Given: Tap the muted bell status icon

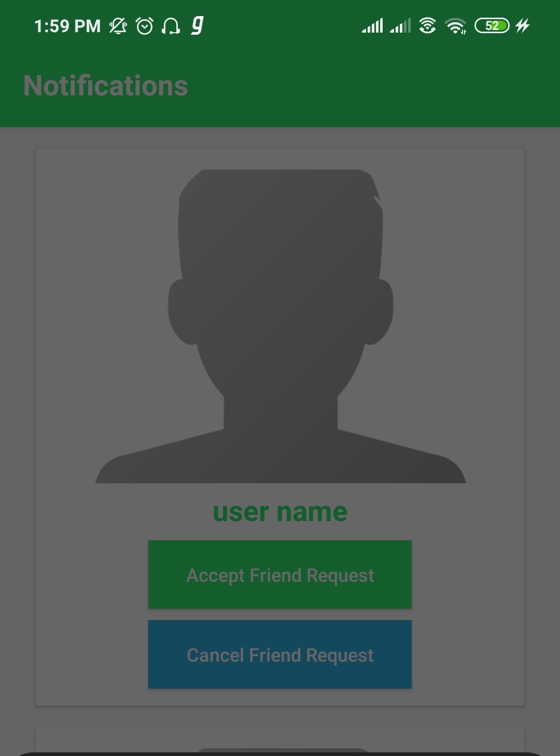Looking at the screenshot, I should 118,25.
